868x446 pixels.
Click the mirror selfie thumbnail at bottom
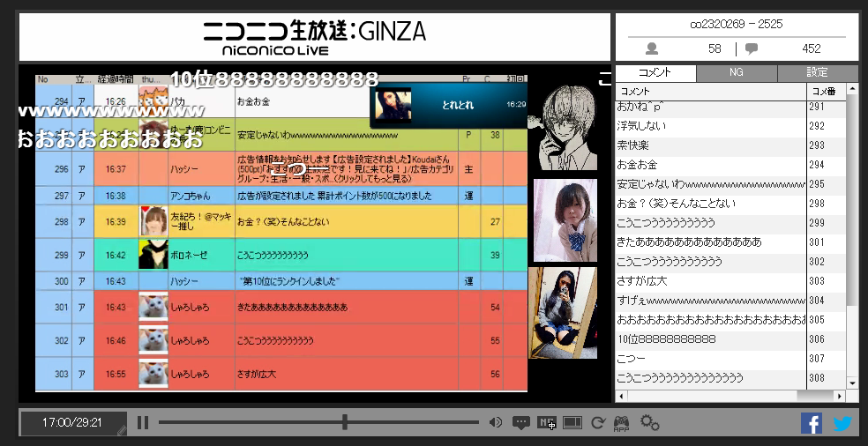[563, 313]
